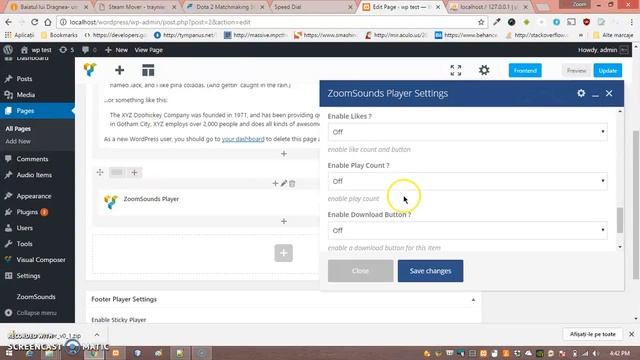Image resolution: width=640 pixels, height=360 pixels.
Task: Collapse the WordPress admin menu
Action: [31, 313]
